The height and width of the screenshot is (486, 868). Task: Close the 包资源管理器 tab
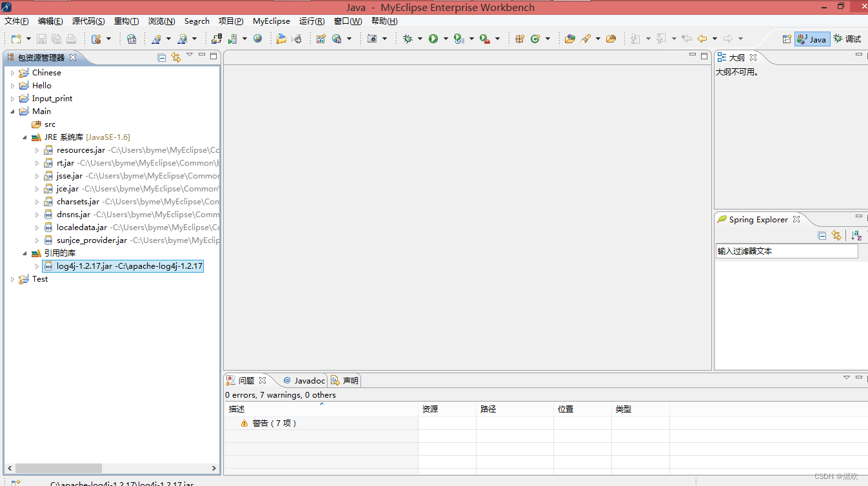(73, 57)
